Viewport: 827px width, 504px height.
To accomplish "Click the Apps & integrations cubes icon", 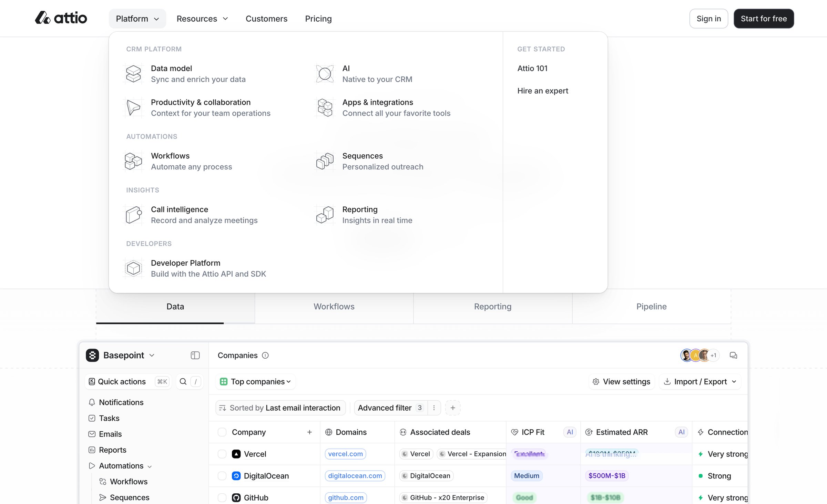I will (325, 107).
